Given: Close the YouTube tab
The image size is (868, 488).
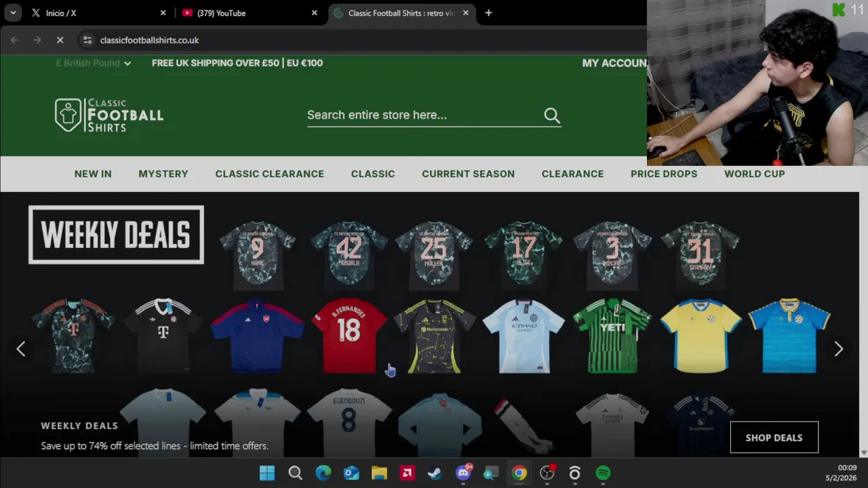Looking at the screenshot, I should pos(314,13).
